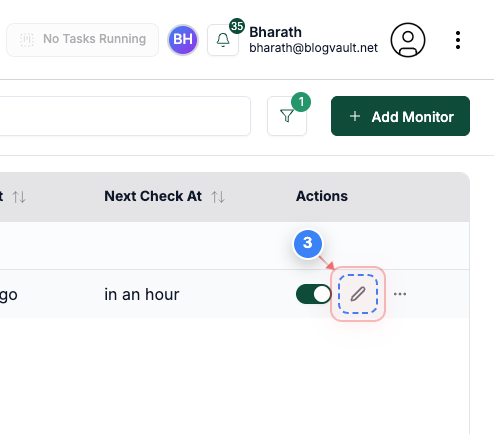Click the "in an hour" cell

pyautogui.click(x=142, y=294)
